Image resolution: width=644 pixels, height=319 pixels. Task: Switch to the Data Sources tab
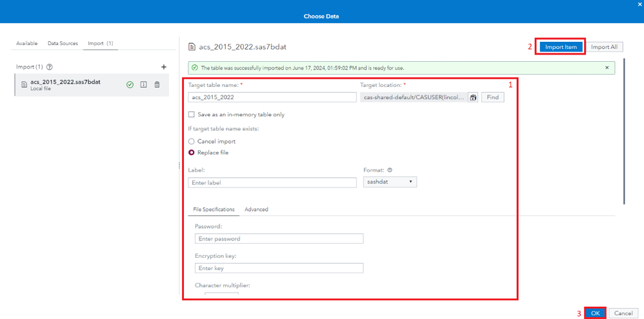(x=63, y=43)
